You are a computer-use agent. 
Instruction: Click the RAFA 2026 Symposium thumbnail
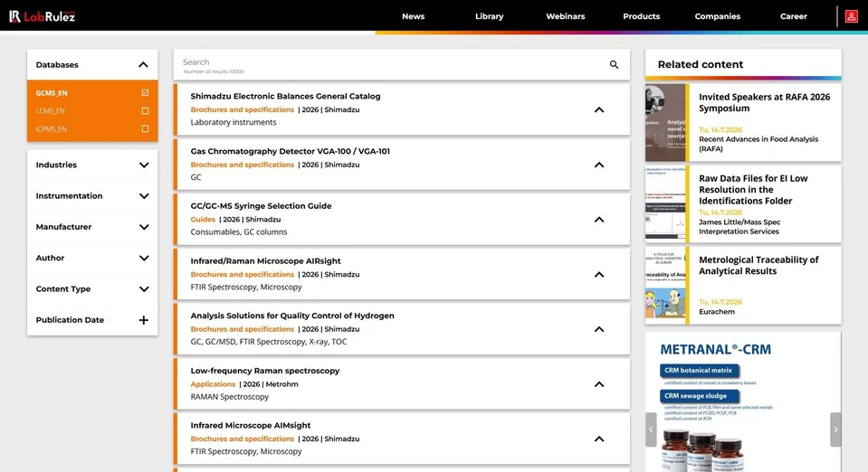[665, 123]
